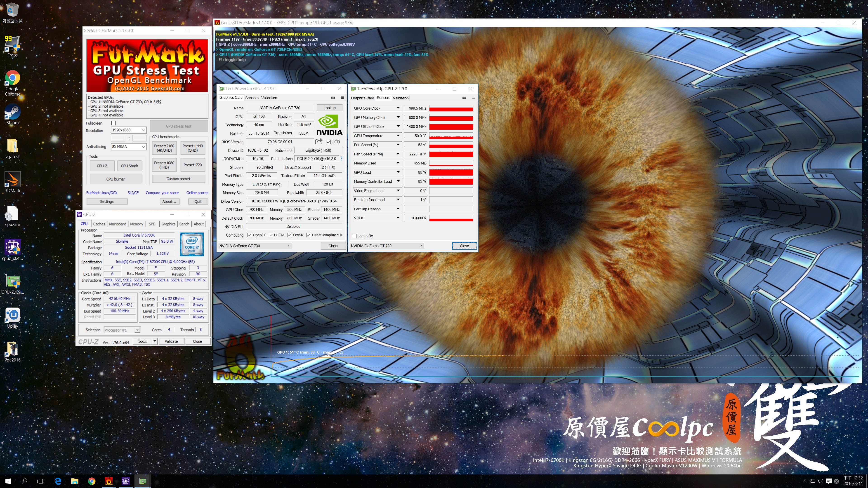Launch Google Chrome from desktop icon
Screen dimensions: 868x488
[12, 83]
